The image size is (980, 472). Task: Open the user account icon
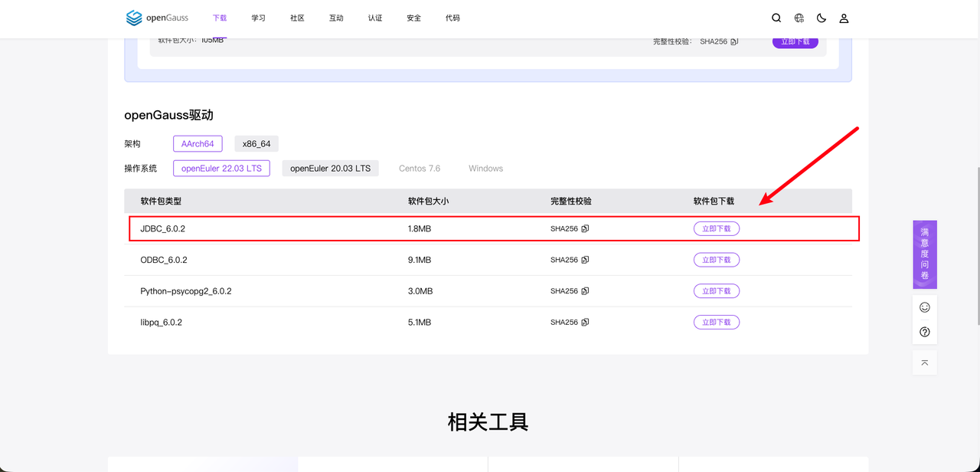point(843,18)
